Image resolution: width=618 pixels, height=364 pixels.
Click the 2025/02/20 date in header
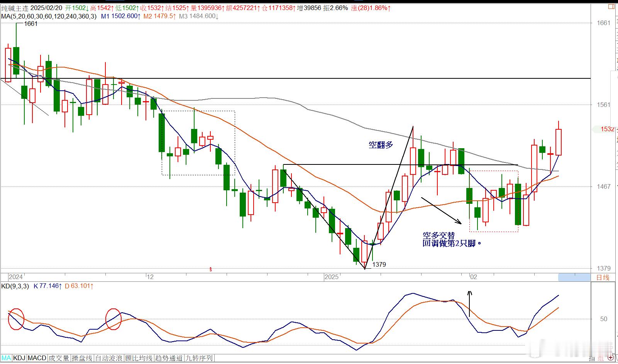coord(46,8)
